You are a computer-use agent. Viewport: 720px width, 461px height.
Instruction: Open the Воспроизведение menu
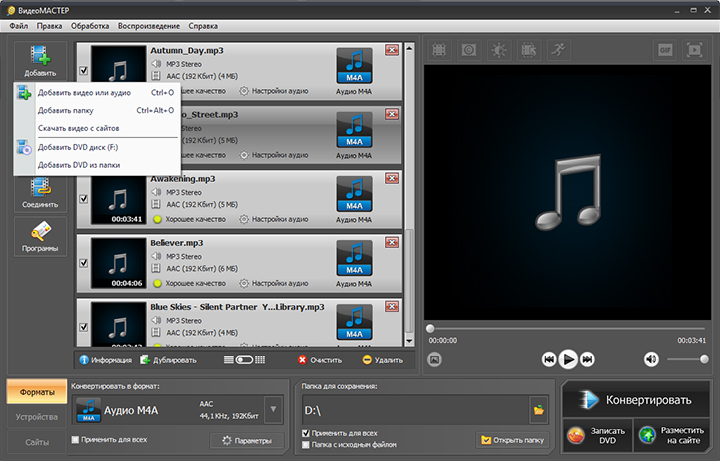click(x=149, y=26)
